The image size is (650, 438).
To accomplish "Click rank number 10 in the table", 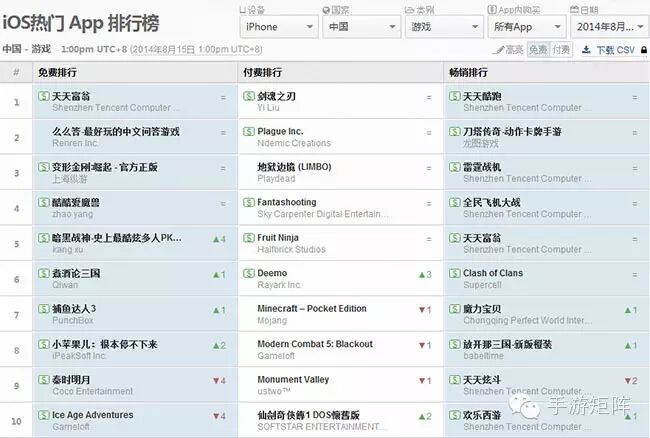I will [16, 421].
